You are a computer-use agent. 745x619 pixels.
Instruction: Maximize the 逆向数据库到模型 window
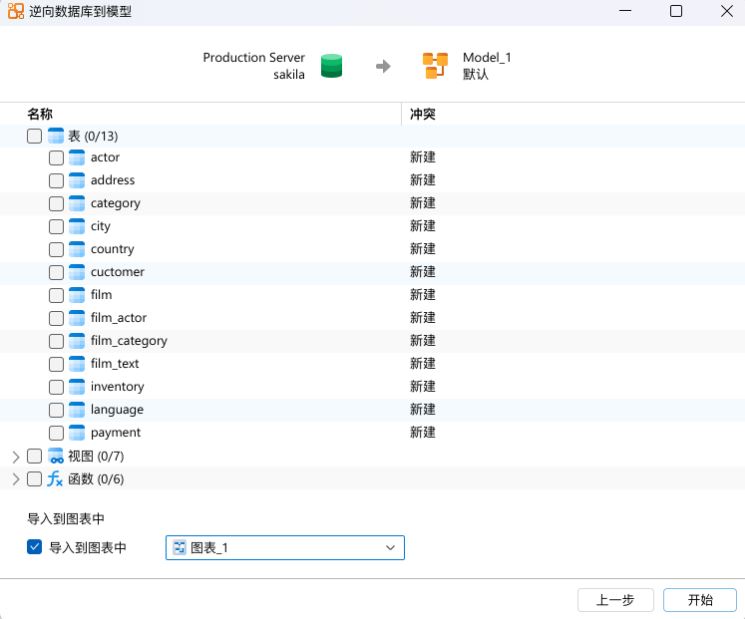(676, 11)
